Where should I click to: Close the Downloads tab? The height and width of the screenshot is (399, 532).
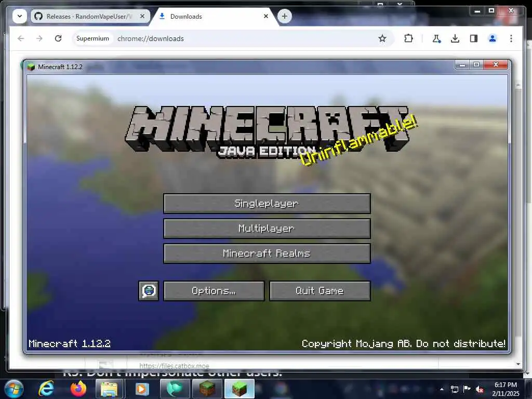266,16
